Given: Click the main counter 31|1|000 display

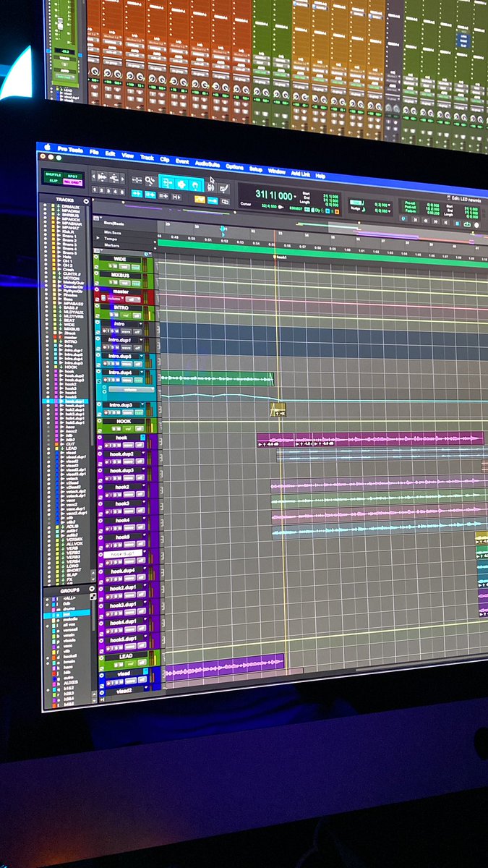Looking at the screenshot, I should pyautogui.click(x=275, y=195).
